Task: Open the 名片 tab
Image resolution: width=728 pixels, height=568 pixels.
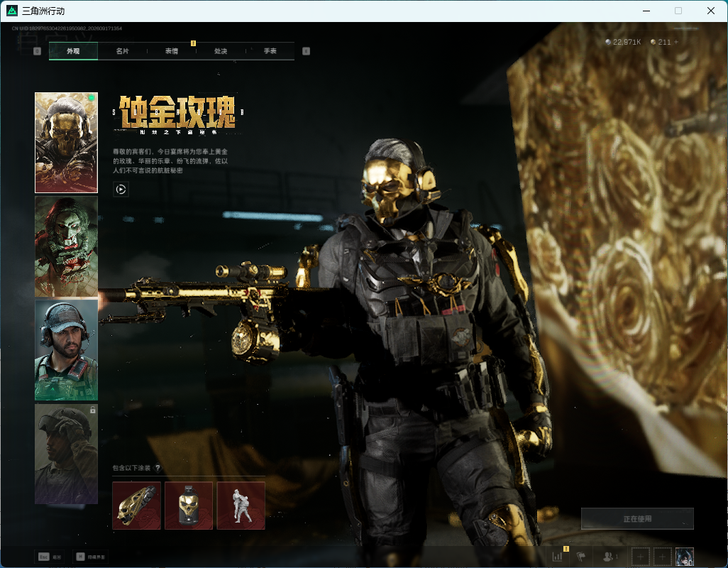Action: click(x=123, y=51)
